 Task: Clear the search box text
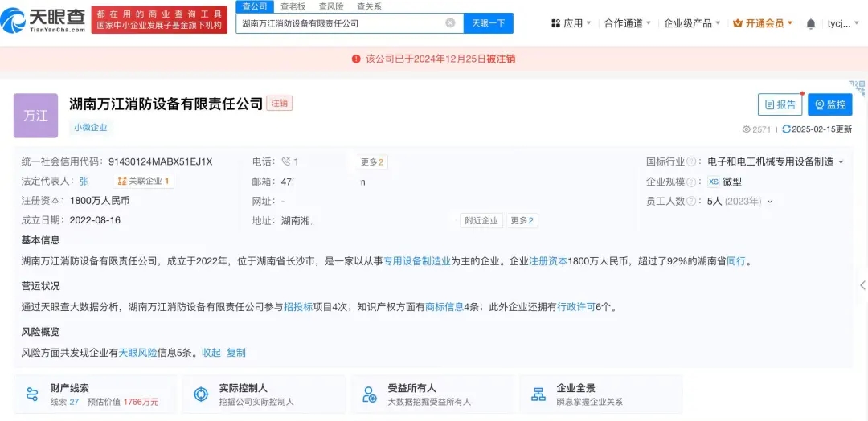[x=451, y=23]
